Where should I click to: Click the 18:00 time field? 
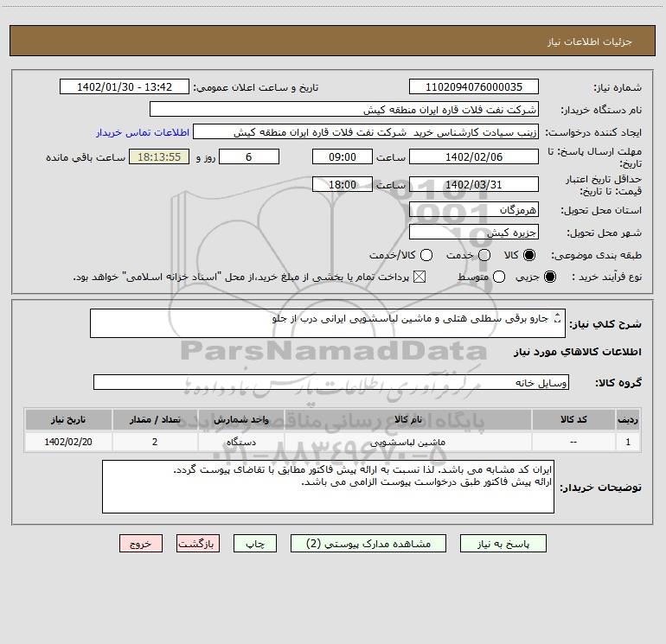[x=343, y=184]
